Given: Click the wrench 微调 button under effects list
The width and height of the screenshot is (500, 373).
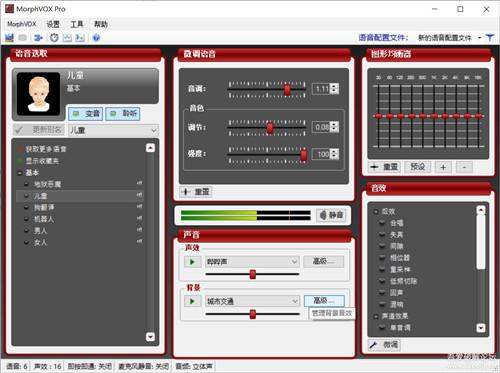Looking at the screenshot, I should [384, 345].
